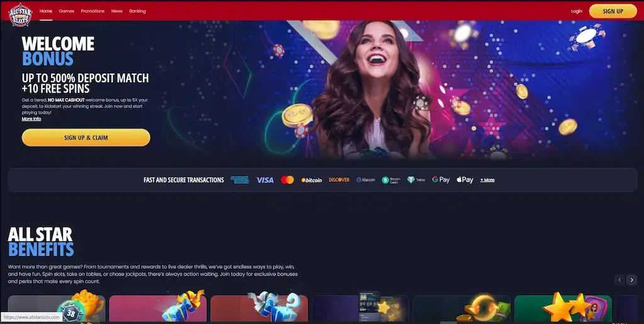This screenshot has width=644, height=324.
Task: Select the Bitcoin payment icon
Action: [x=311, y=180]
